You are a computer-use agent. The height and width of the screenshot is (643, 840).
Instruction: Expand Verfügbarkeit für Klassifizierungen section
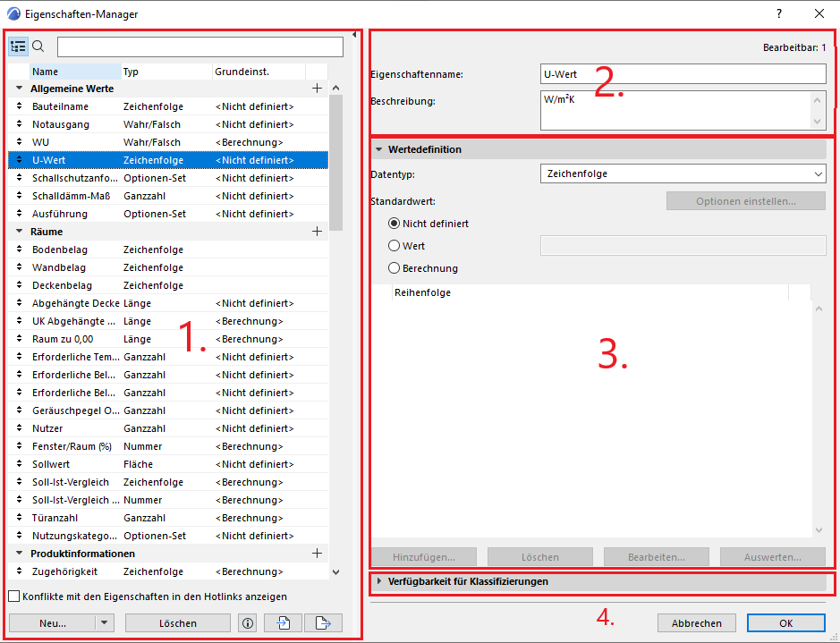tap(379, 582)
